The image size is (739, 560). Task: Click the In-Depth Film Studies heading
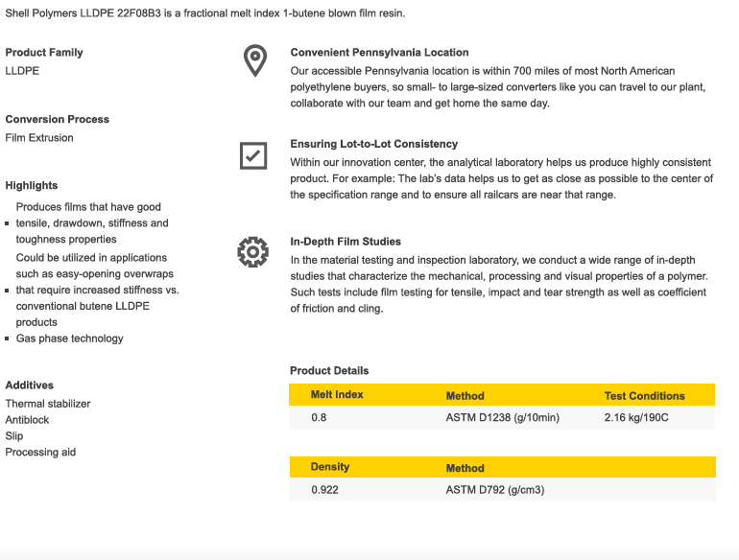(x=346, y=242)
